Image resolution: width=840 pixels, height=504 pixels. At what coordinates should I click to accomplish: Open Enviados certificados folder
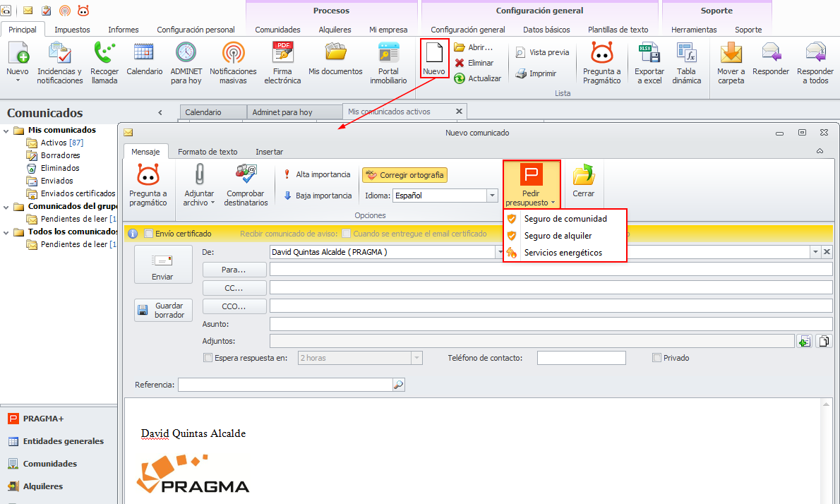(x=71, y=193)
